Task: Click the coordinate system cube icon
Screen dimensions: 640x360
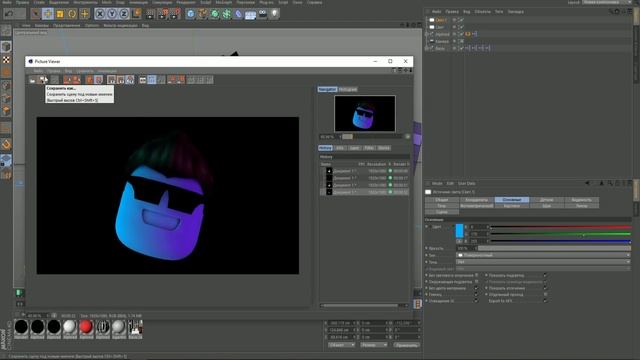Action: [x=136, y=14]
